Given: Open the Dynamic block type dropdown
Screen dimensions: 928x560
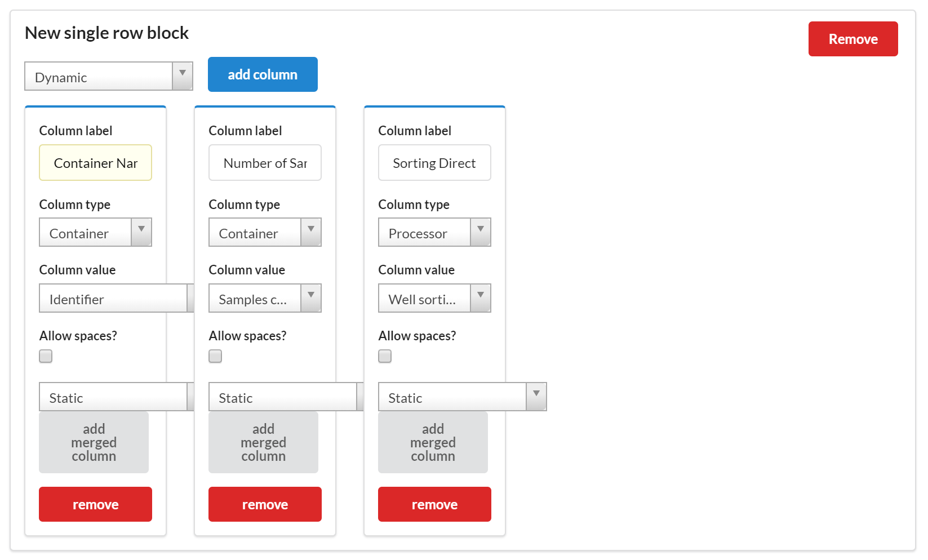Looking at the screenshot, I should [109, 77].
